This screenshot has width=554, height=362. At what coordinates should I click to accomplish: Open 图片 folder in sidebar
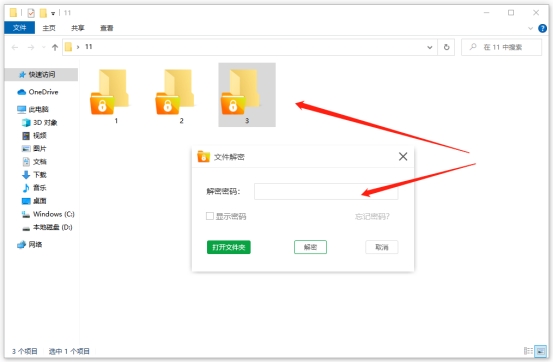(34, 149)
